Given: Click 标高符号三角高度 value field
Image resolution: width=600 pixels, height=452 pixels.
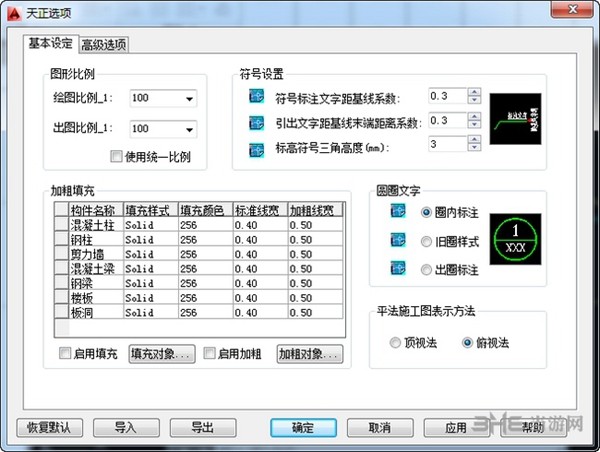Looking at the screenshot, I should pos(448,144).
